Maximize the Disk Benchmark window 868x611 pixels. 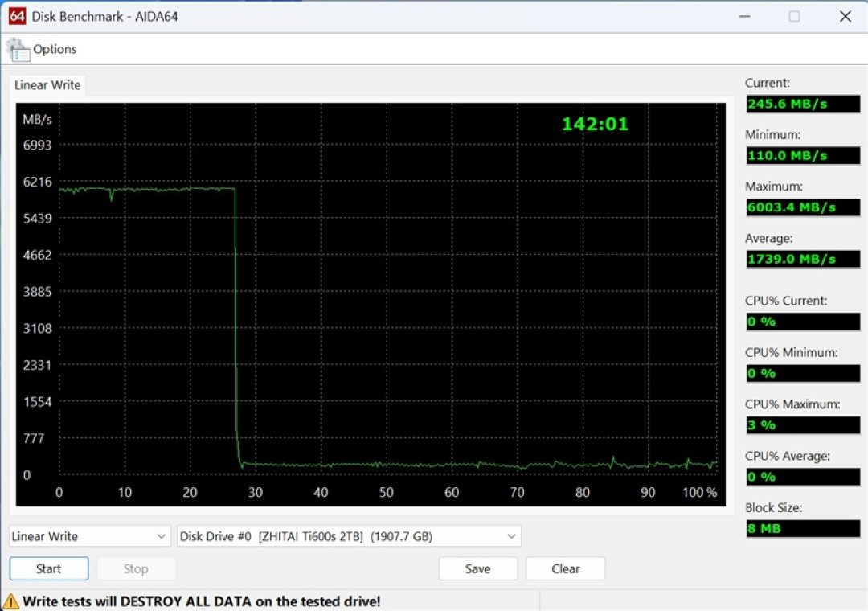pos(794,17)
